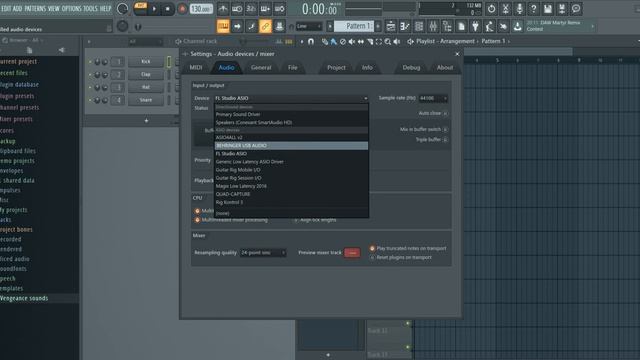640x360 pixels.
Task: Open the Resampling quality dropdown
Action: coord(263,253)
